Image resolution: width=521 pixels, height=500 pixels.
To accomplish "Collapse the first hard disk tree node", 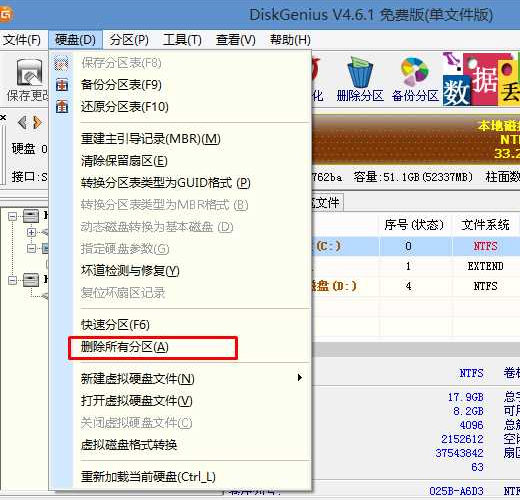I will (x=12, y=217).
